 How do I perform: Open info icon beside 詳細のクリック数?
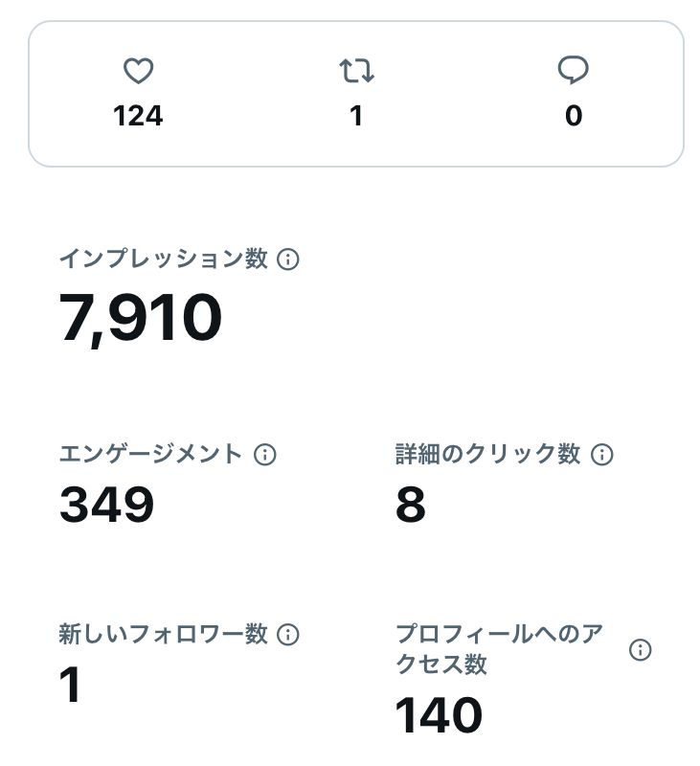tap(602, 455)
